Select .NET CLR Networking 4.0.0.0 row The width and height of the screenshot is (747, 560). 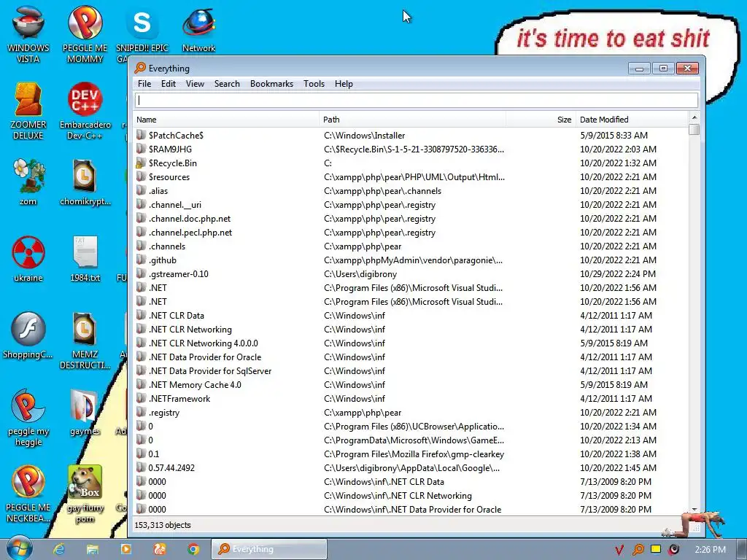coord(411,343)
